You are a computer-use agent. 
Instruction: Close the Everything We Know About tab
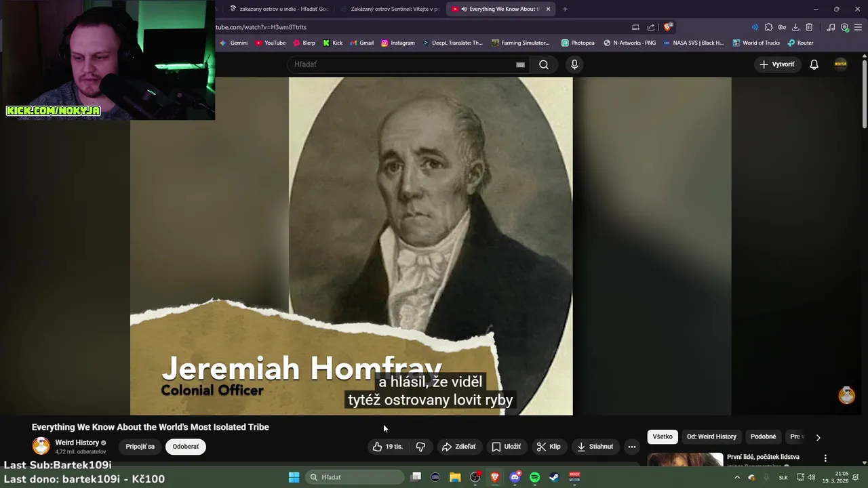(548, 9)
